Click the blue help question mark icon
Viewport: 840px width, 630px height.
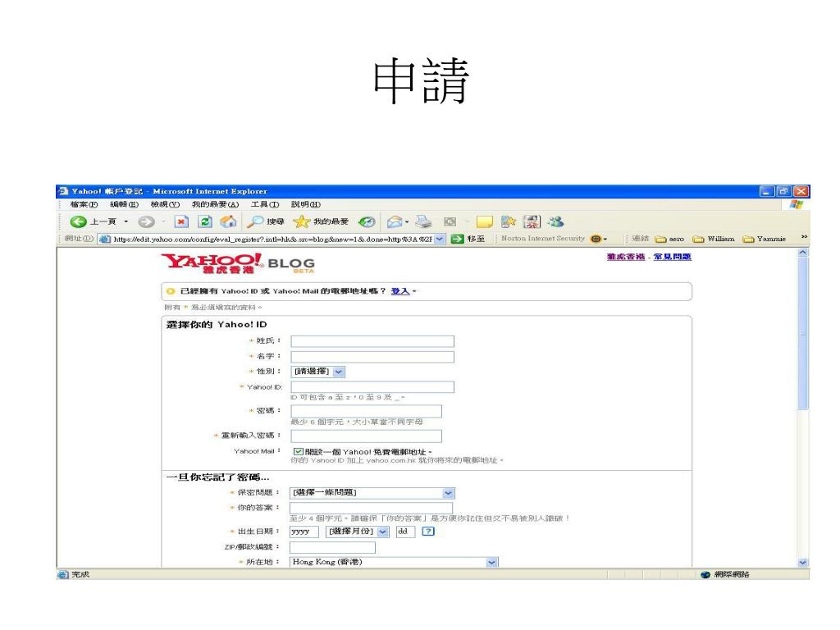428,532
